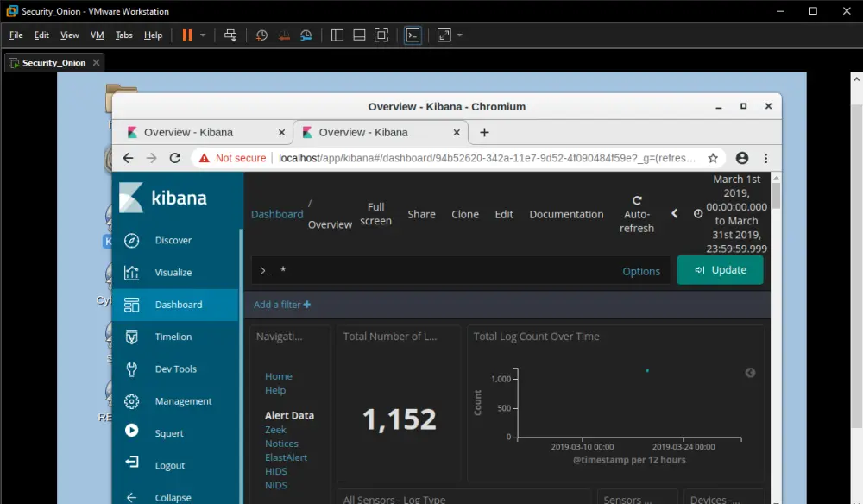Screen dimensions: 863x504
Task: Enter Full screen dashboard mode
Action: 376,214
